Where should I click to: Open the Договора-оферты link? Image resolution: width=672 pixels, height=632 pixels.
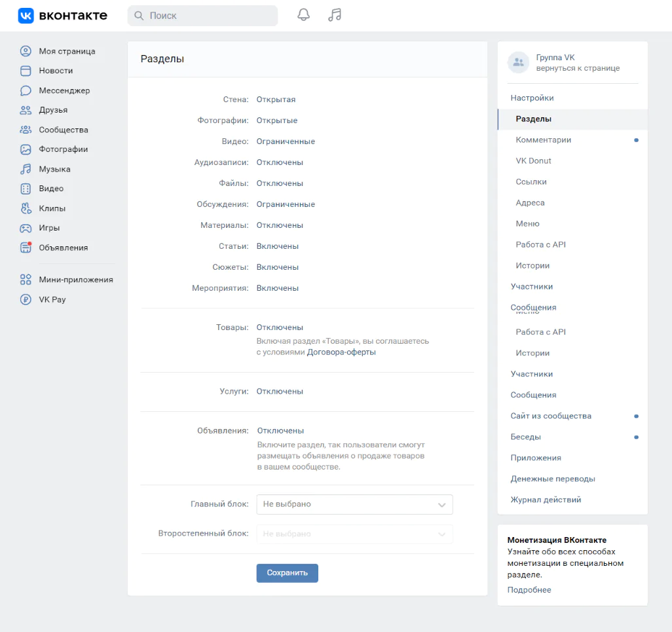tap(341, 352)
